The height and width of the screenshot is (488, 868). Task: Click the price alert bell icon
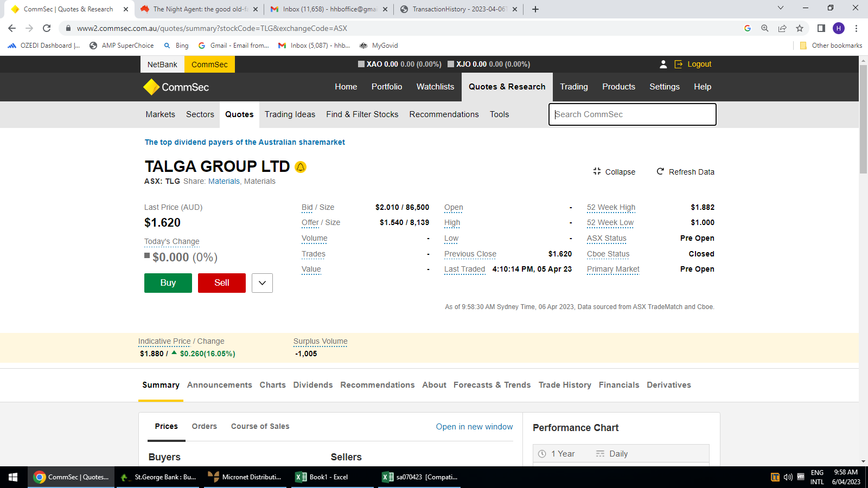[x=301, y=167]
